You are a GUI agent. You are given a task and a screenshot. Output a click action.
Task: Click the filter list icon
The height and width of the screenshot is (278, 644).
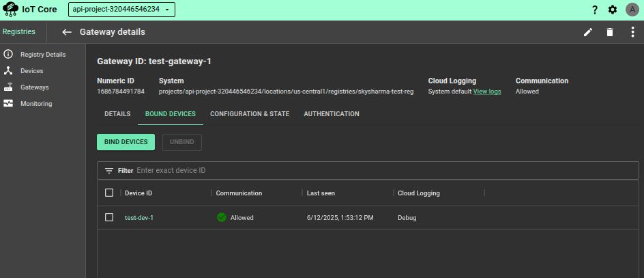(109, 170)
